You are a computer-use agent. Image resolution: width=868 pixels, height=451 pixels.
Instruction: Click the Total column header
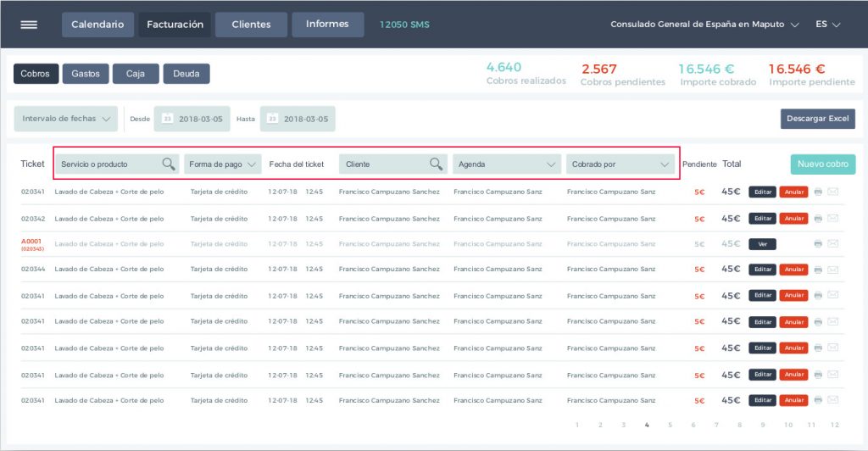tap(732, 164)
